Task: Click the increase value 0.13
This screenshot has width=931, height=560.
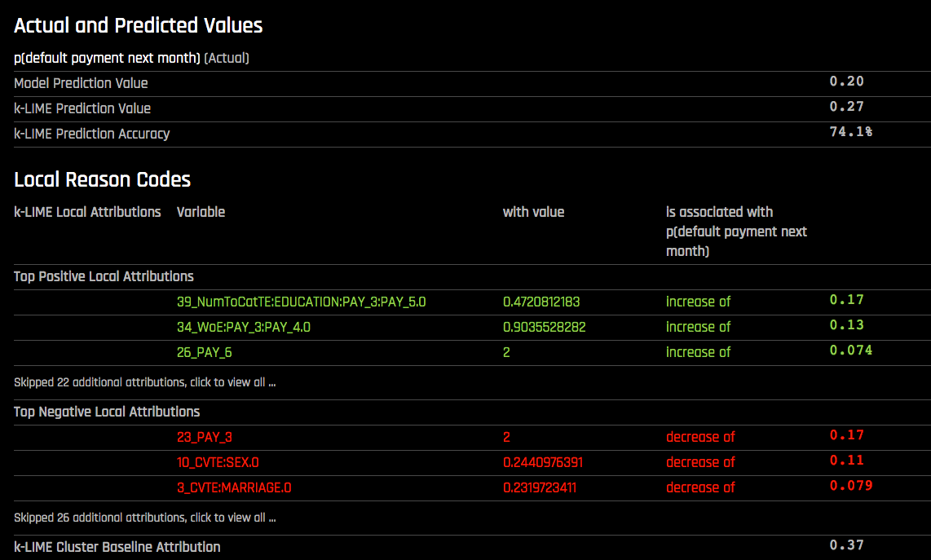Action: 847,325
